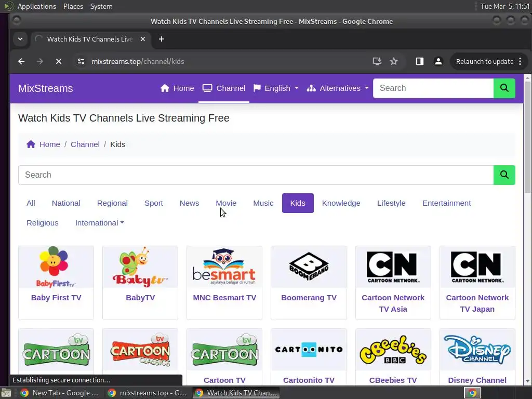Focus the navbar Search input
This screenshot has height=399, width=532.
coord(433,88)
